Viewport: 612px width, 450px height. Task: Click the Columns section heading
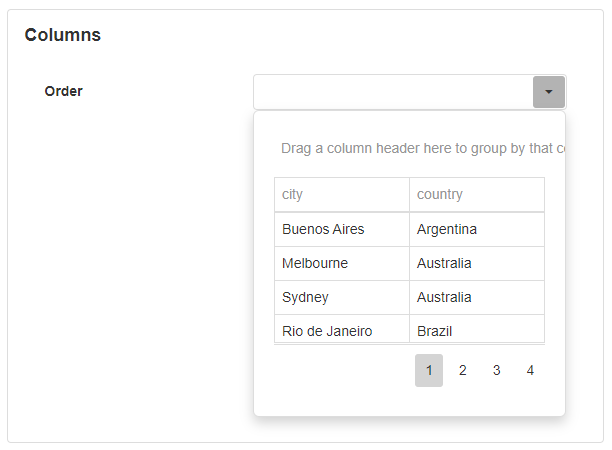63,35
